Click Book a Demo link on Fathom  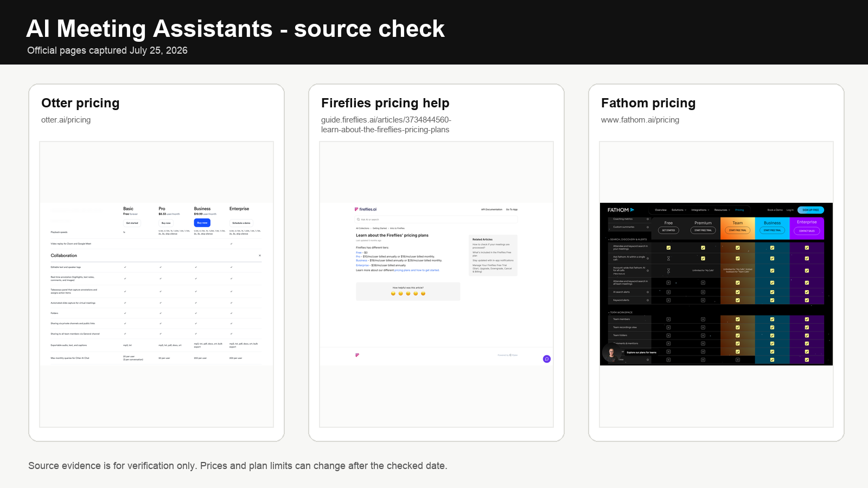point(775,210)
